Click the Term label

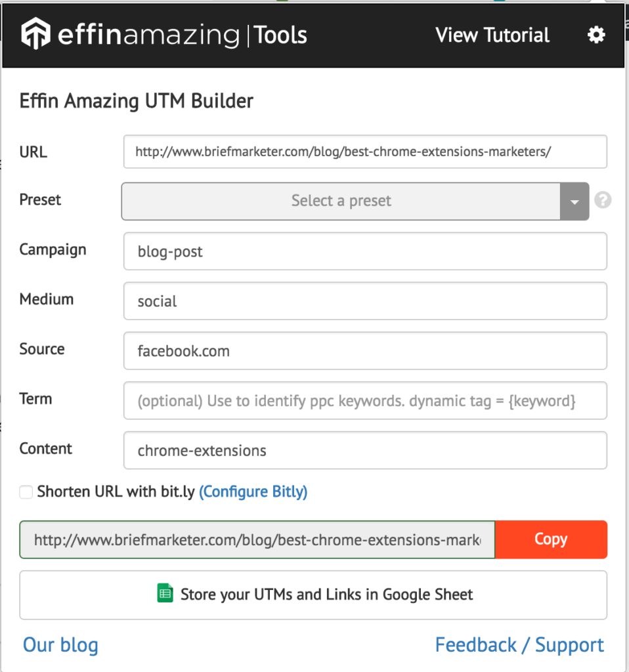(35, 398)
